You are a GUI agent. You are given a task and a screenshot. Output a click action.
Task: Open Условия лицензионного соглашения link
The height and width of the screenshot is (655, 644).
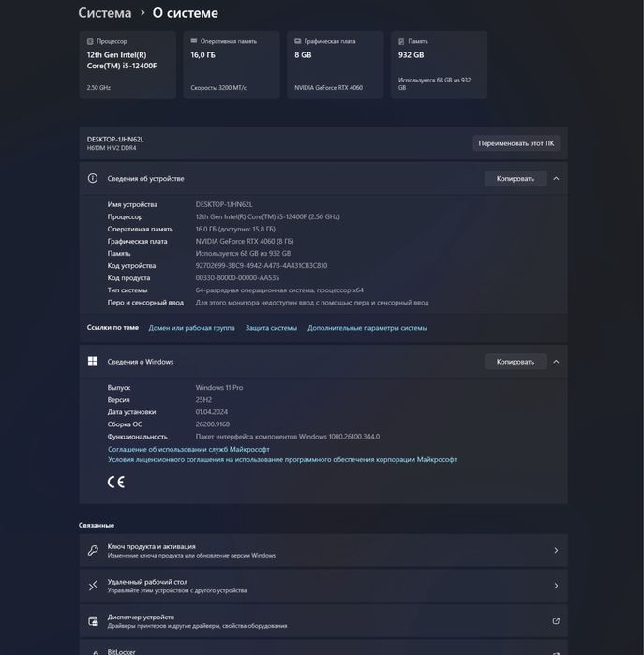tap(282, 459)
